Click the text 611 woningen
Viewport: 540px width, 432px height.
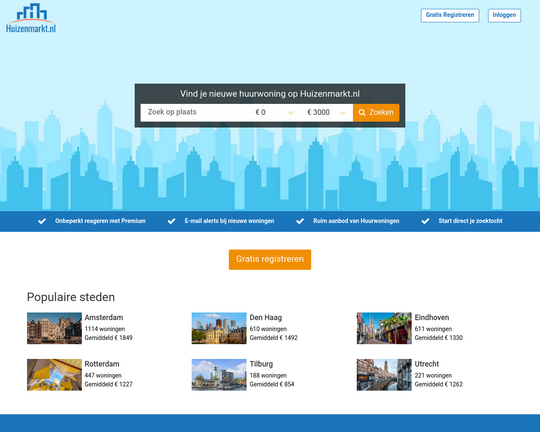click(433, 329)
